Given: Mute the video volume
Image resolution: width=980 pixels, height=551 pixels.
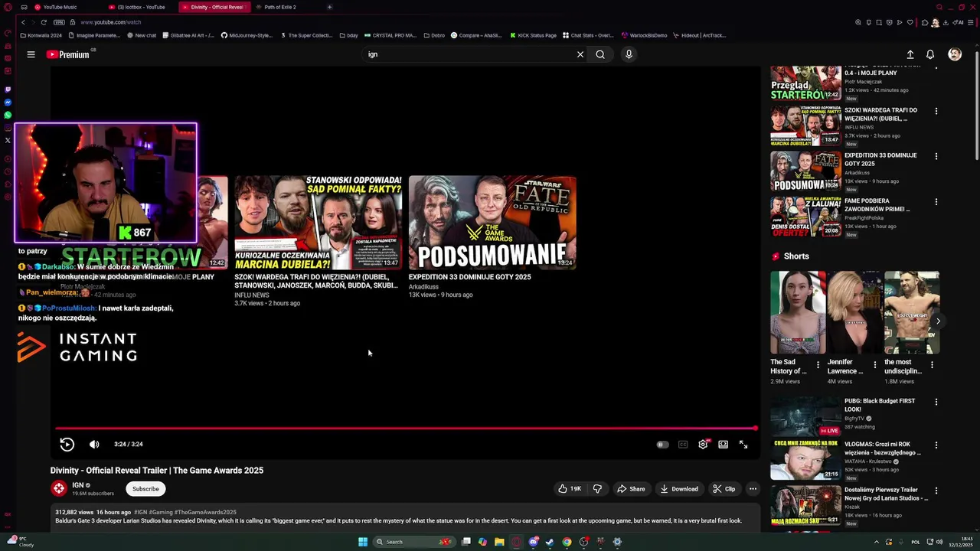Looking at the screenshot, I should tap(94, 444).
